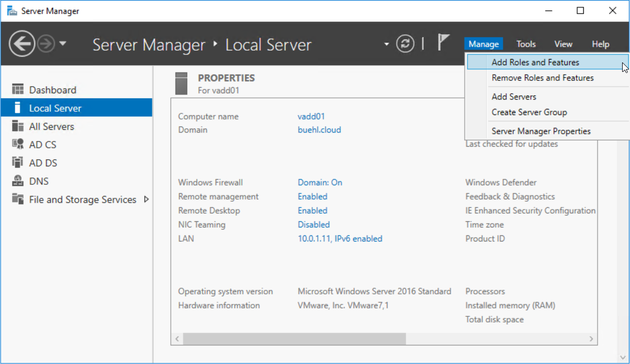Click the Back navigation arrow
Image resolution: width=630 pixels, height=364 pixels.
point(22,43)
